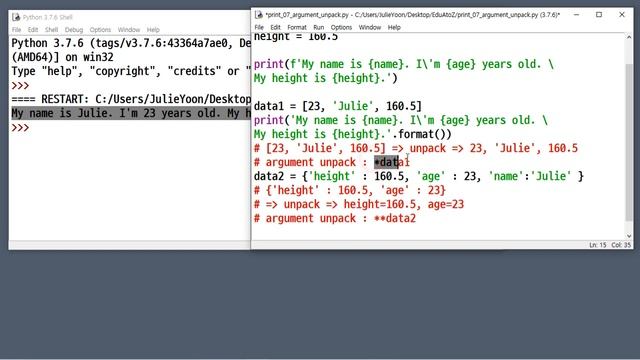This screenshot has height=360, width=640.
Task: Open Options menu in Python Shell window
Action: click(100, 30)
